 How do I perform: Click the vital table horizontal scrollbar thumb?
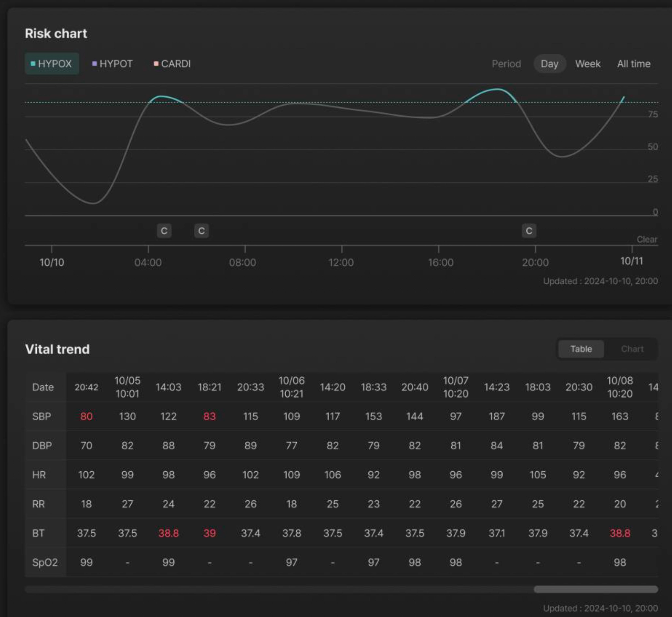(x=596, y=589)
